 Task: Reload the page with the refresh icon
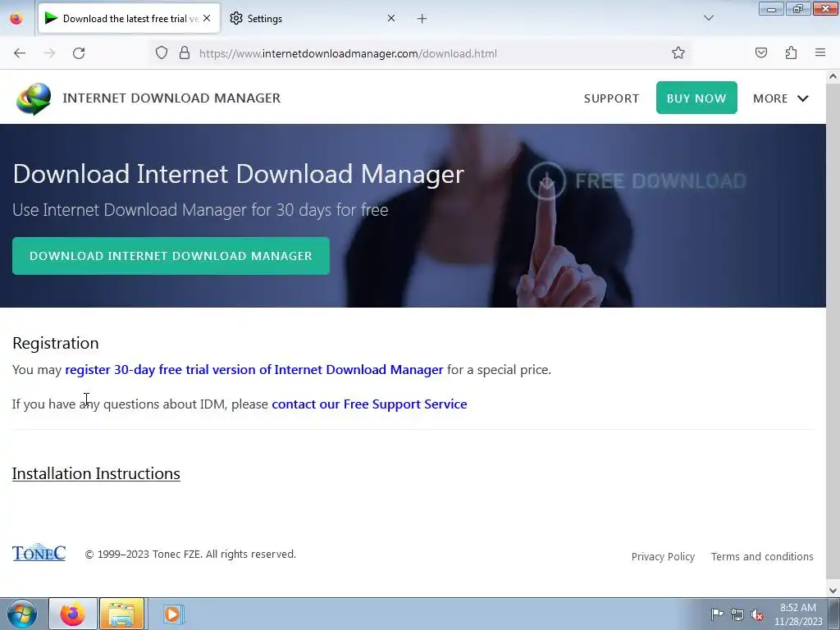[x=79, y=53]
